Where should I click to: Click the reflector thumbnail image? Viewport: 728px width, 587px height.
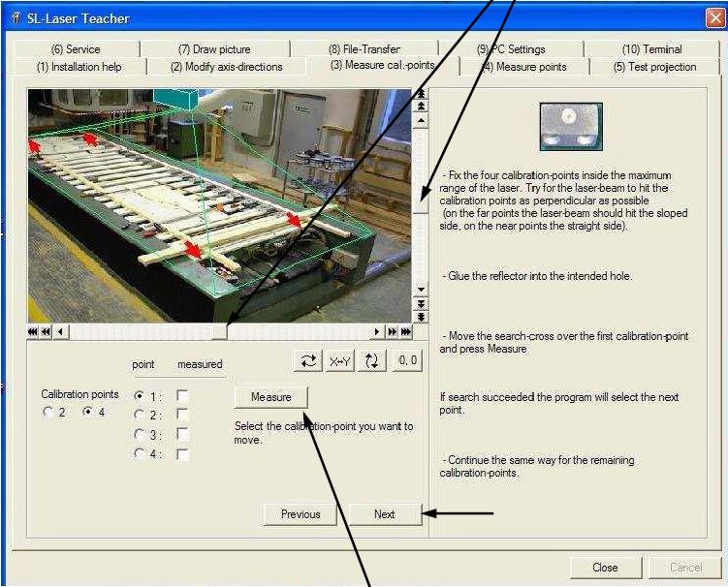tap(571, 127)
